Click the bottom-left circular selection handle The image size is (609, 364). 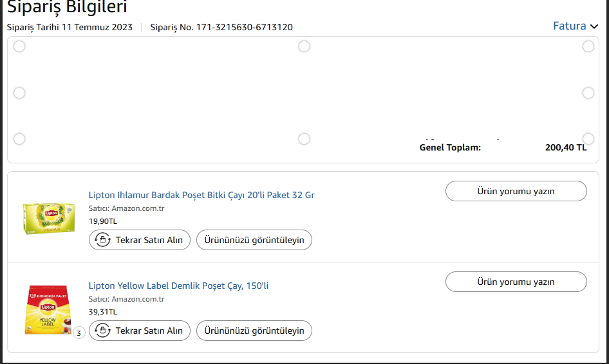pos(19,139)
